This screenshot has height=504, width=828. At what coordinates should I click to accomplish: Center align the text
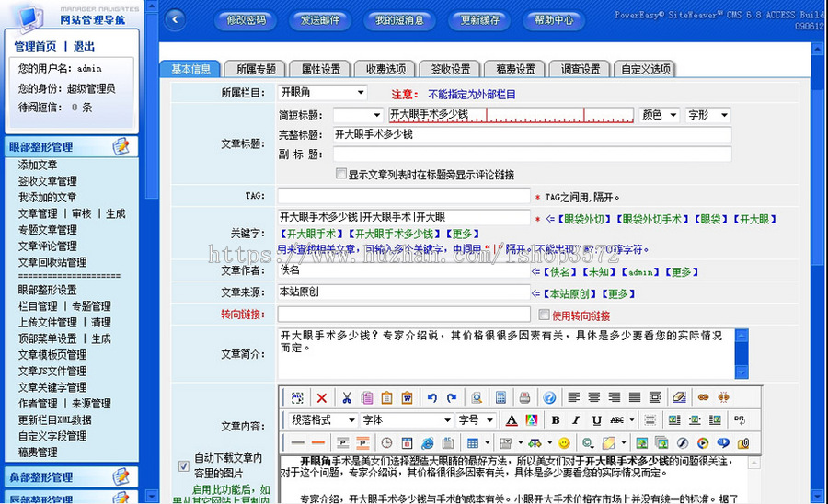(594, 397)
